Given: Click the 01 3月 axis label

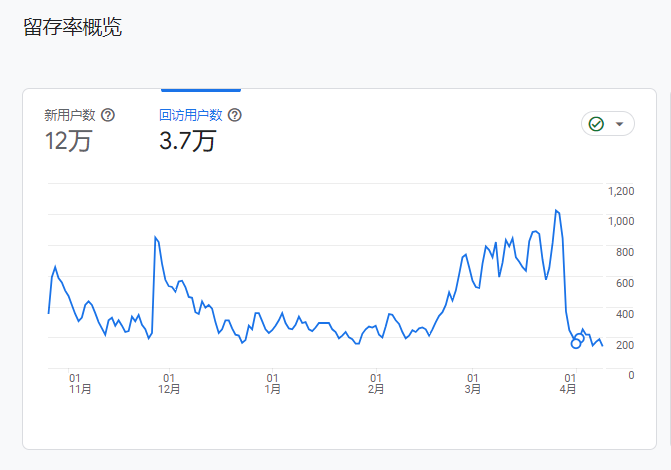Looking at the screenshot, I should (472, 384).
